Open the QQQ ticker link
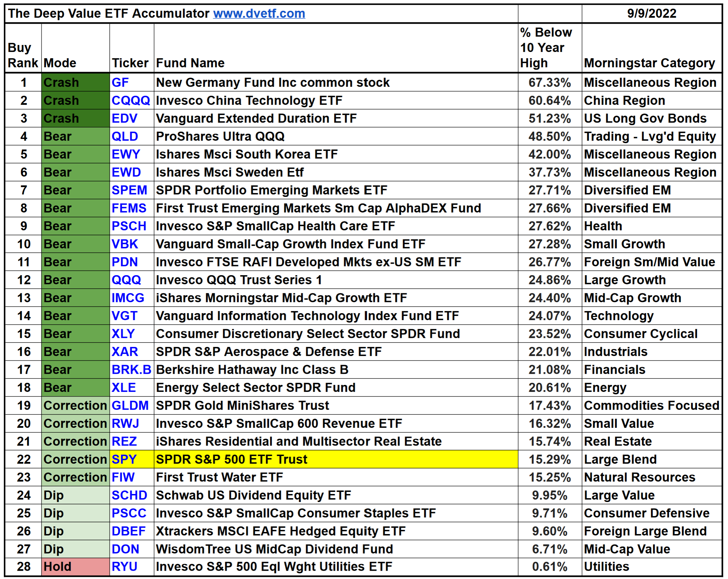Image resolution: width=728 pixels, height=579 pixels. [x=126, y=280]
